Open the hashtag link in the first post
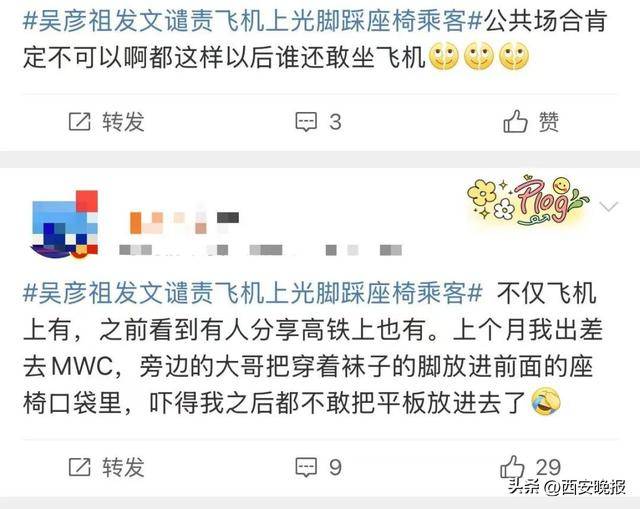This screenshot has width=640, height=509. click(x=253, y=21)
